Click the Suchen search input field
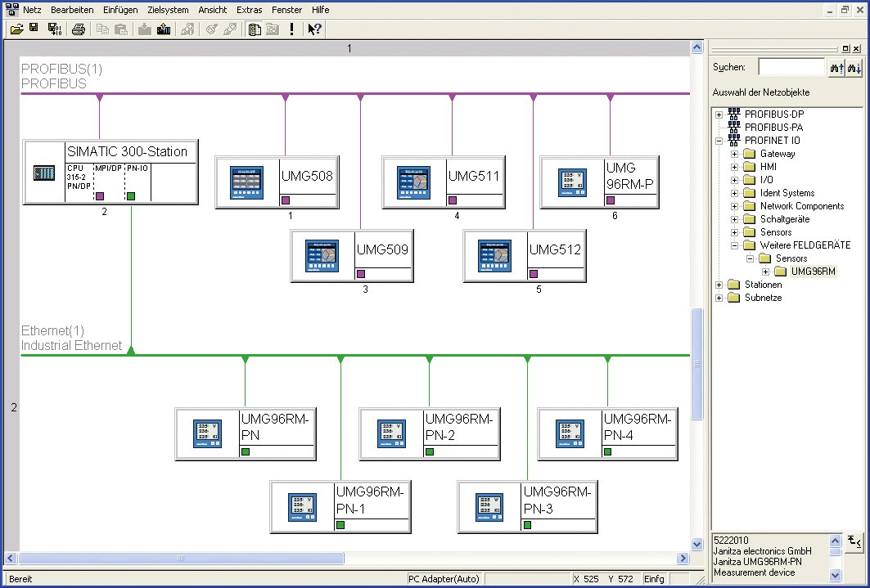The width and height of the screenshot is (870, 588). pos(791,68)
